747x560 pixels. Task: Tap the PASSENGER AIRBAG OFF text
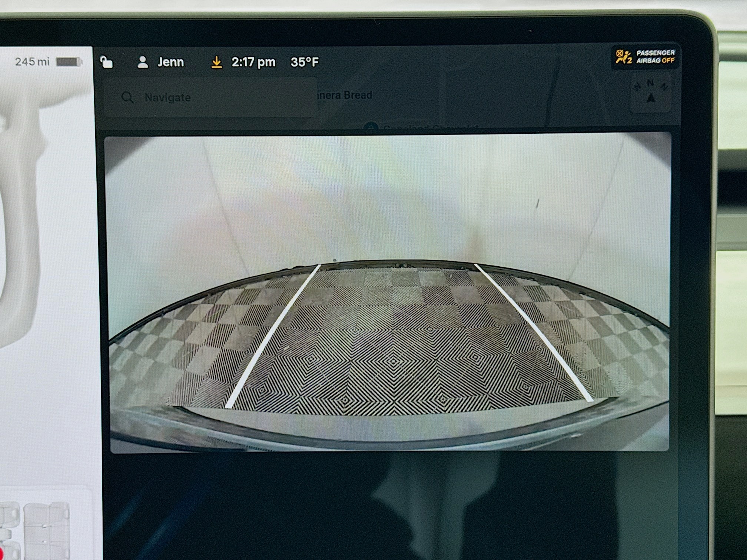655,57
